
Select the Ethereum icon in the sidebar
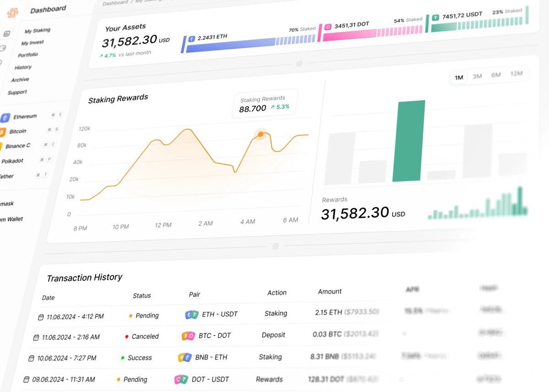click(5, 117)
